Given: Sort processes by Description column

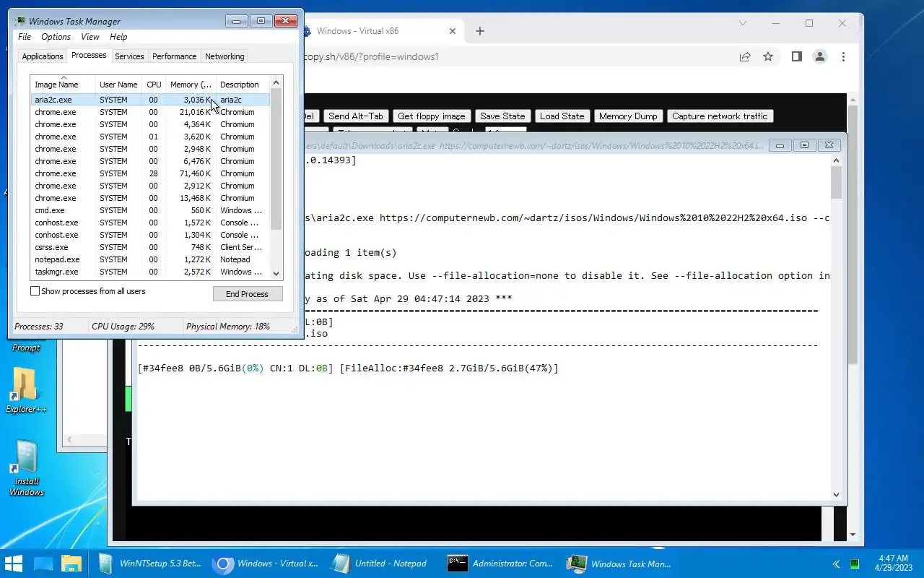Looking at the screenshot, I should 243,85.
